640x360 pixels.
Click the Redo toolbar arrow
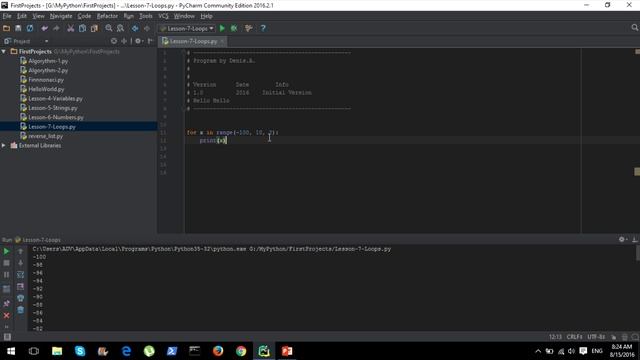pos(56,29)
